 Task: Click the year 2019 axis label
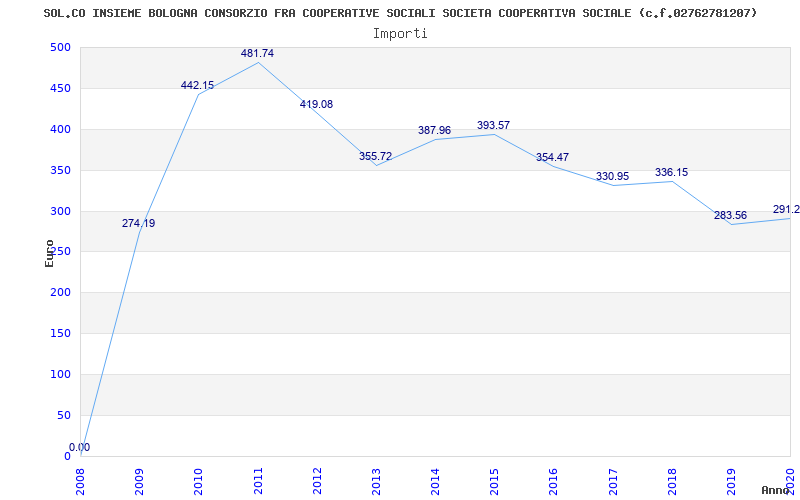[731, 481]
